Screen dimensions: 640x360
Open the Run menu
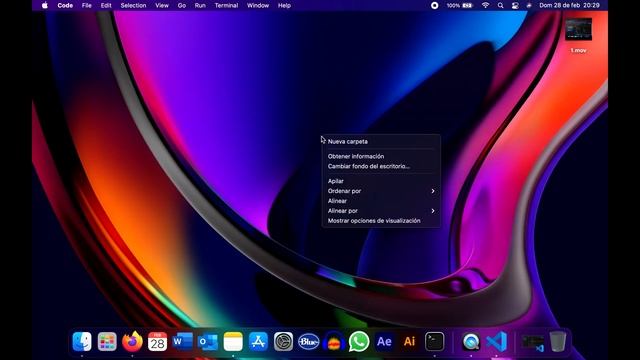pos(200,5)
